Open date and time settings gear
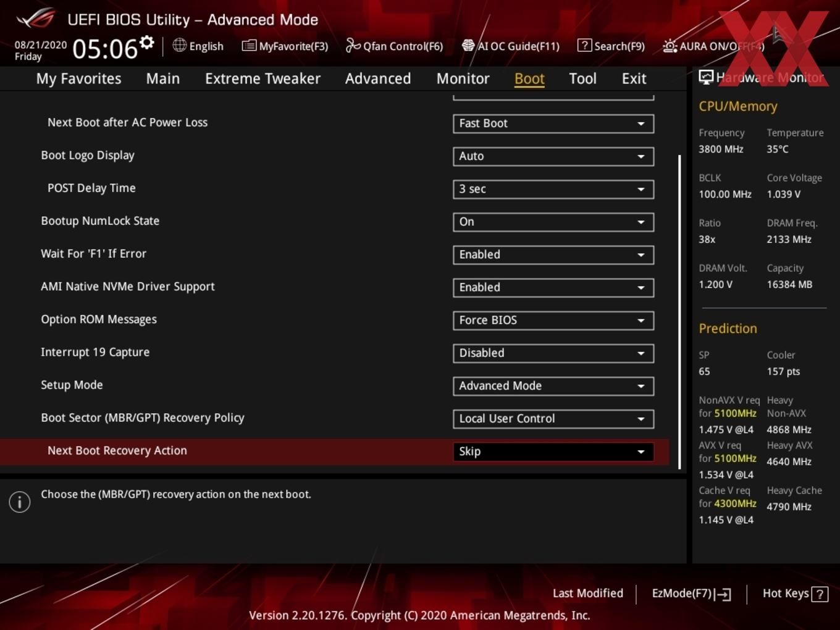Screen dimensions: 840x630 (x=146, y=42)
